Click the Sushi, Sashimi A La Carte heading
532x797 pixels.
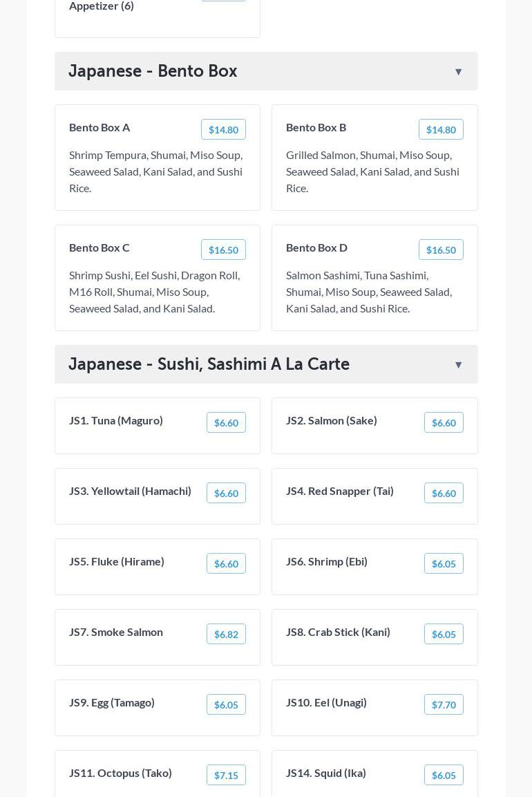point(209,364)
